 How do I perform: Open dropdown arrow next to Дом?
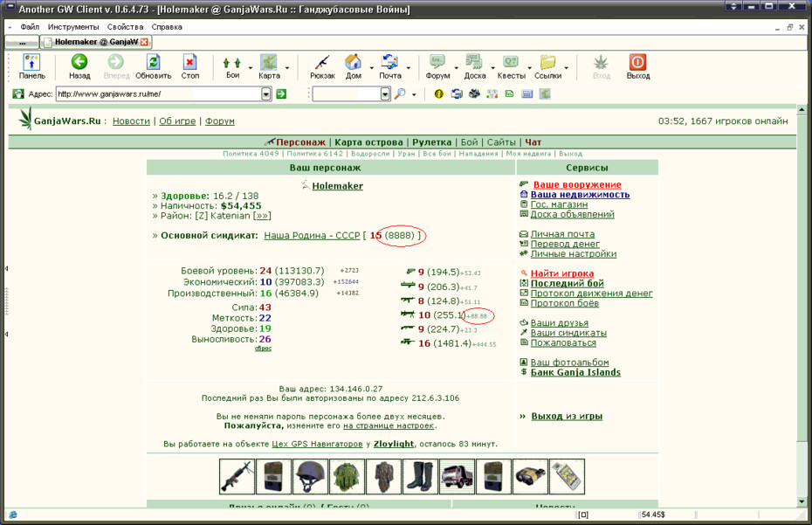pos(371,68)
